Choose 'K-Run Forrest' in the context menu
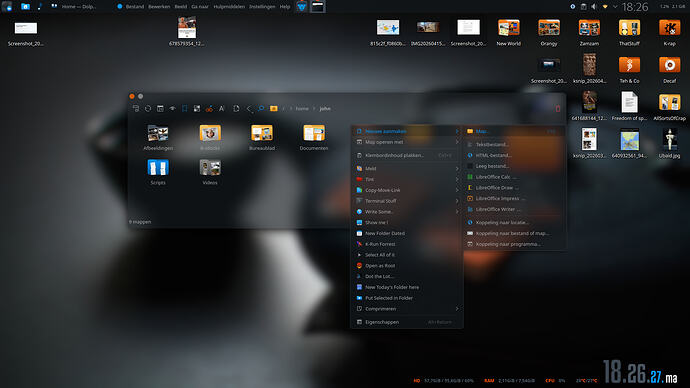Image resolution: width=690 pixels, height=388 pixels. (407, 244)
